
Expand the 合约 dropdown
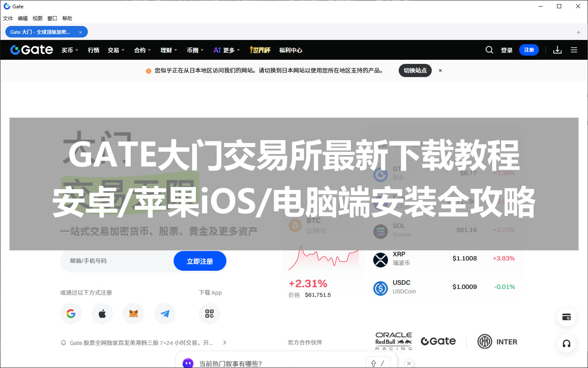point(142,50)
